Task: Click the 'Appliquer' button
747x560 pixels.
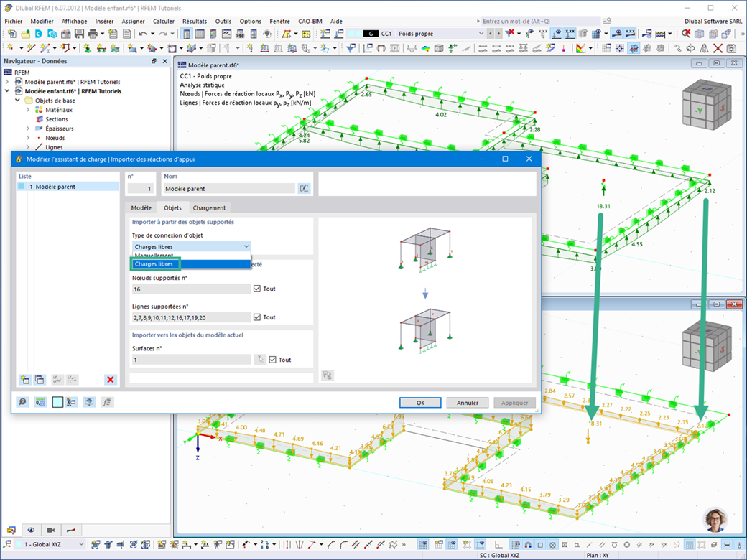Action: [x=514, y=403]
